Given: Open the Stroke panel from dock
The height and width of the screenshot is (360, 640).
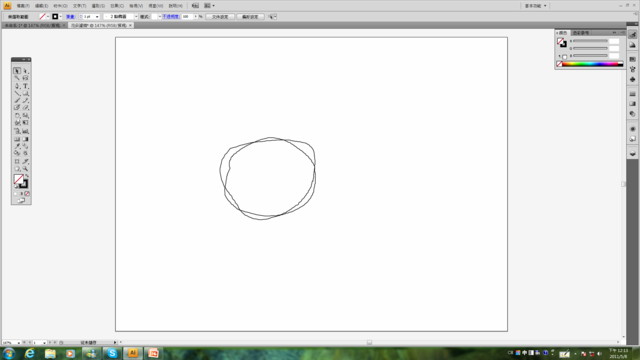Looking at the screenshot, I should (x=632, y=94).
